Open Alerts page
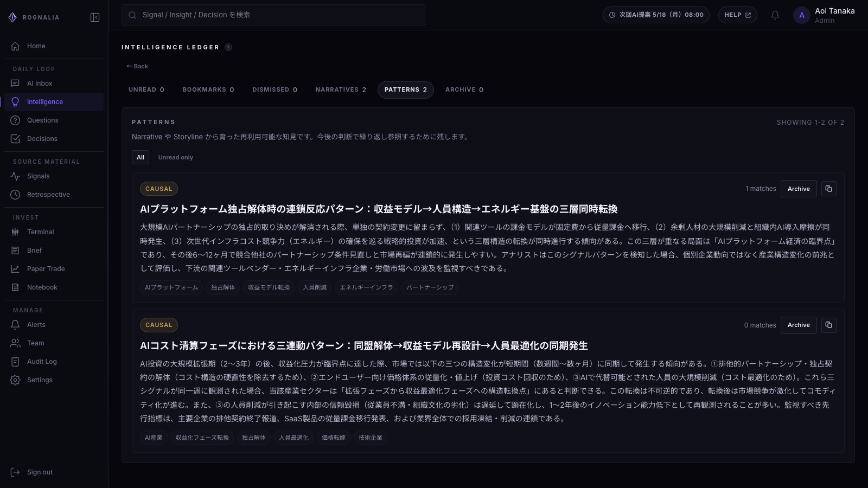 point(54,325)
